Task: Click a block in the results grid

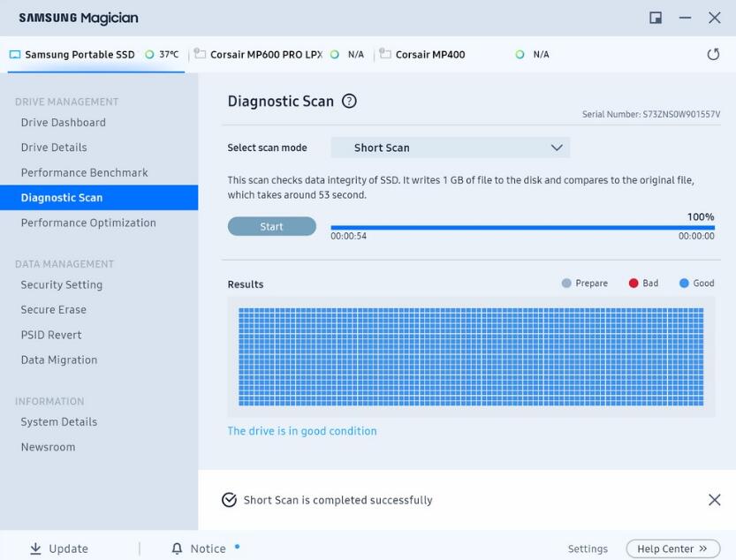Action: click(x=471, y=357)
